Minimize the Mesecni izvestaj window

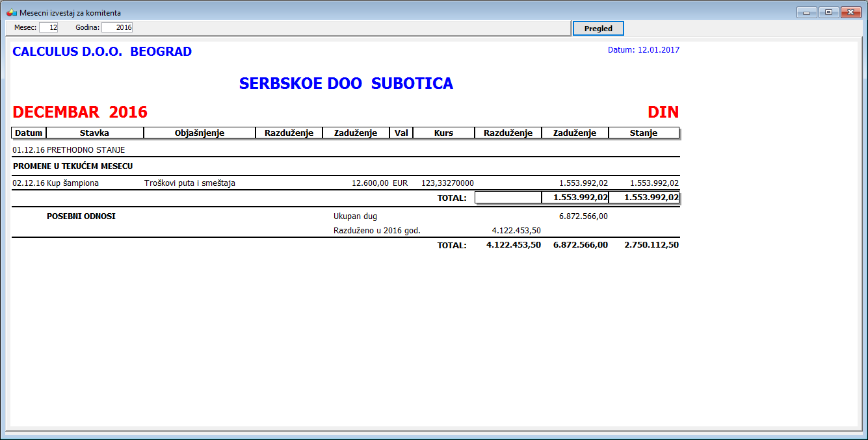point(806,12)
